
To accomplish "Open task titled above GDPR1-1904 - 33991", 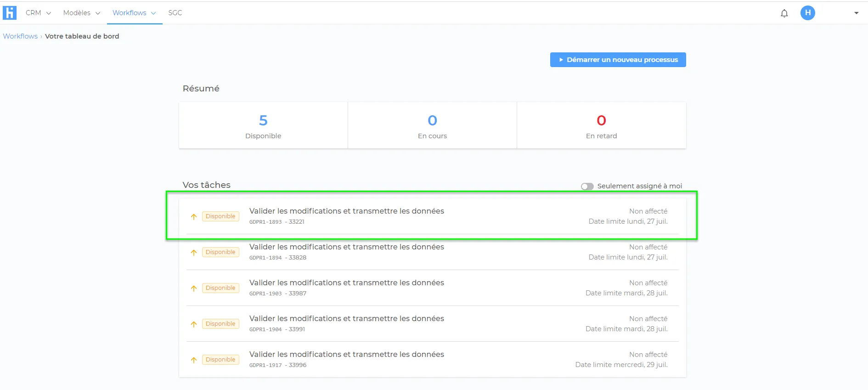I will [x=347, y=318].
